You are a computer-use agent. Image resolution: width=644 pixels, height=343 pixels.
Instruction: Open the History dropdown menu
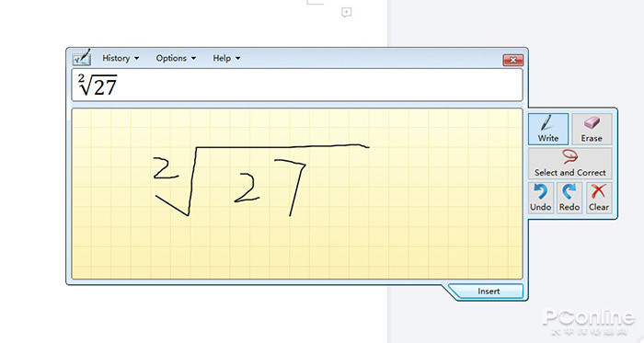(121, 58)
